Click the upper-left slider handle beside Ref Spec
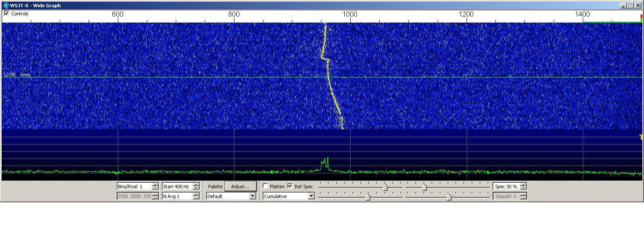Viewport: 644px width, 230px height. [385, 187]
